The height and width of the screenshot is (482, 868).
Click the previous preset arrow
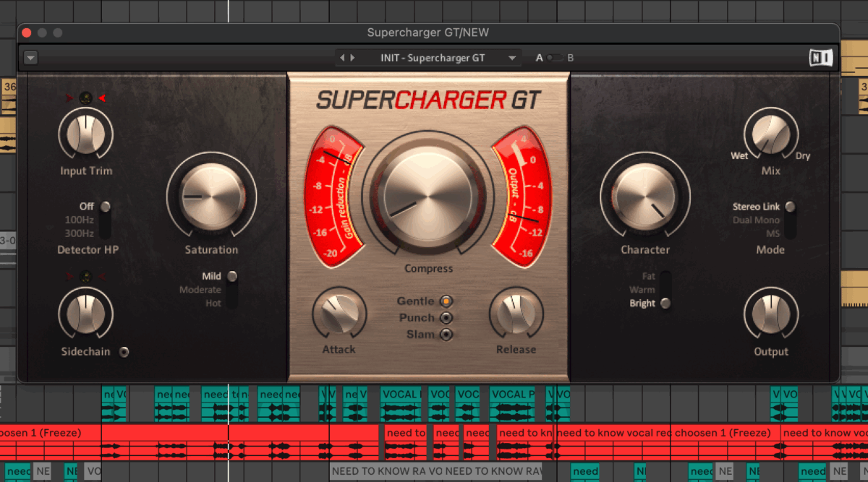[x=341, y=57]
